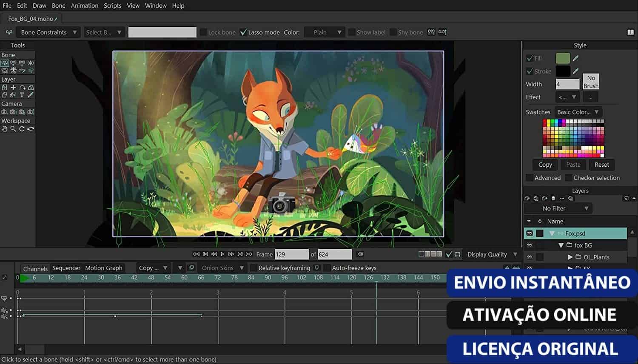Click the documentation book icon at top right
The width and height of the screenshot is (638, 364).
pyautogui.click(x=631, y=32)
